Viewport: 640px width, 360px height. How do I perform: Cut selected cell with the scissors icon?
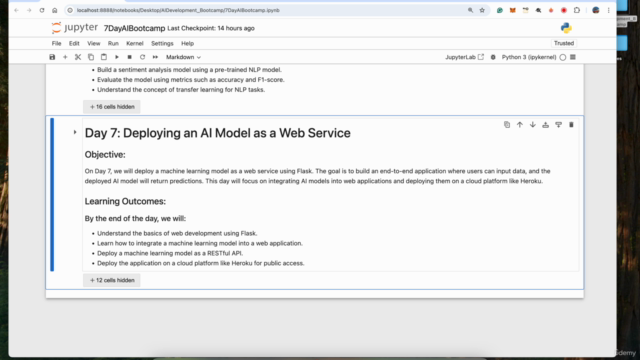[x=78, y=57]
